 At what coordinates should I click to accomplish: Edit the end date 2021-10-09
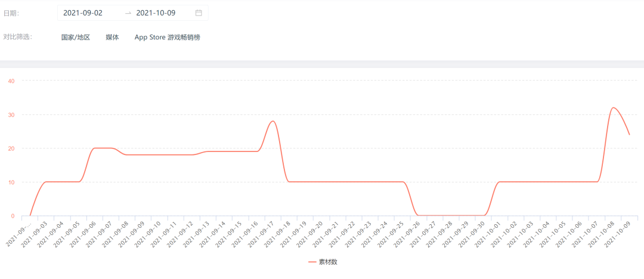coord(156,13)
